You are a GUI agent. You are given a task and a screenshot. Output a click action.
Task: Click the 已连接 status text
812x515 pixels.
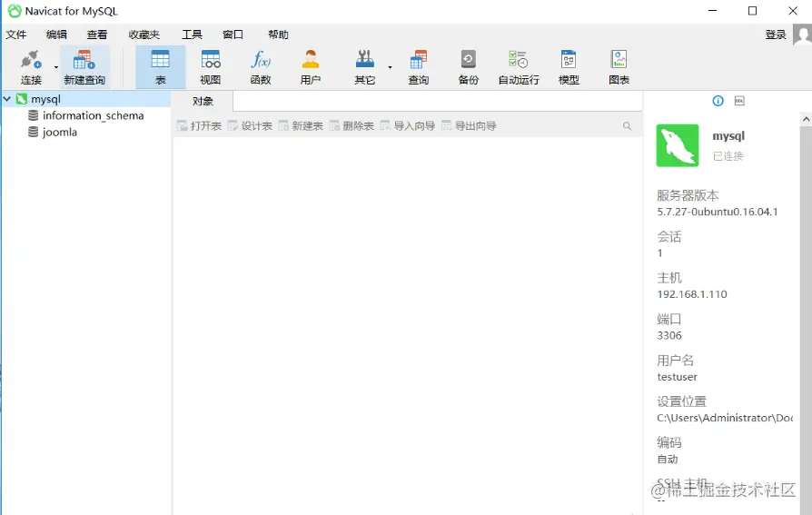(728, 156)
